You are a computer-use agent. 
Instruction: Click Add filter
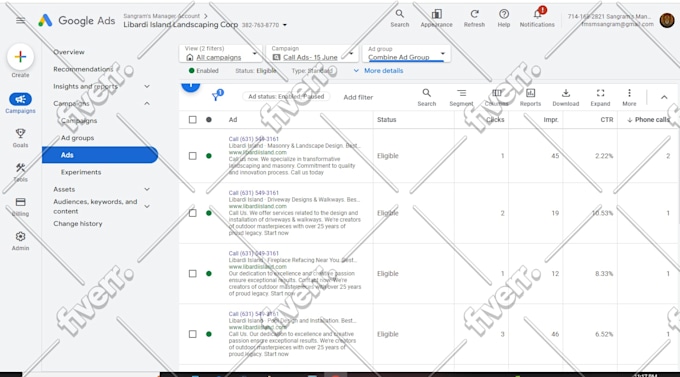[x=358, y=97]
